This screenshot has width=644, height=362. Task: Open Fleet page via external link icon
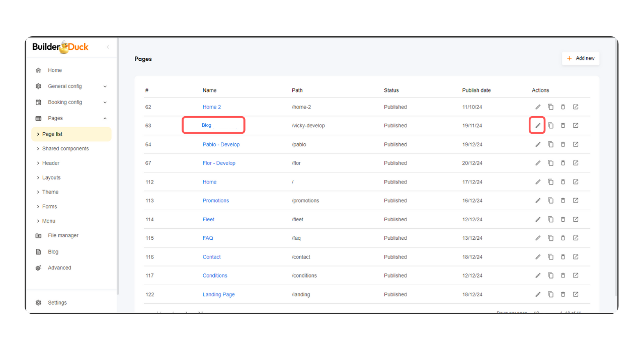coord(576,219)
